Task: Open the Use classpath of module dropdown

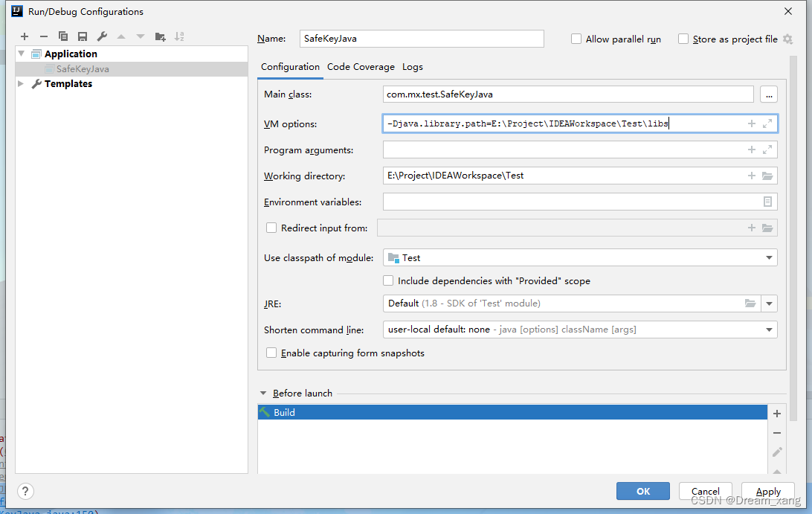Action: point(769,257)
